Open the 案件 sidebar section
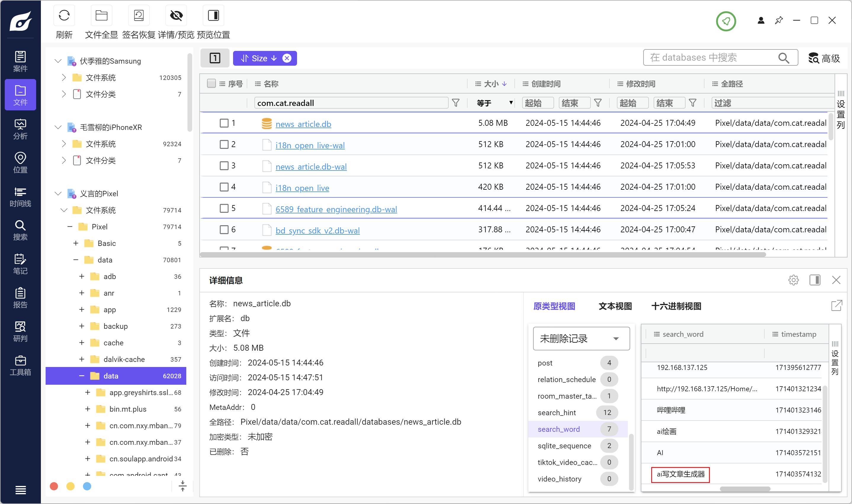Viewport: 852px width, 504px height. pyautogui.click(x=20, y=62)
